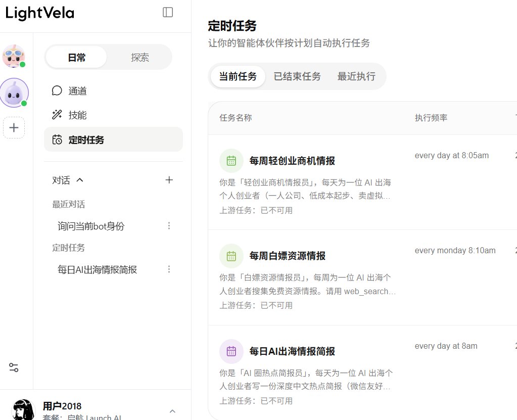Click the LightVela logo

coord(40,13)
